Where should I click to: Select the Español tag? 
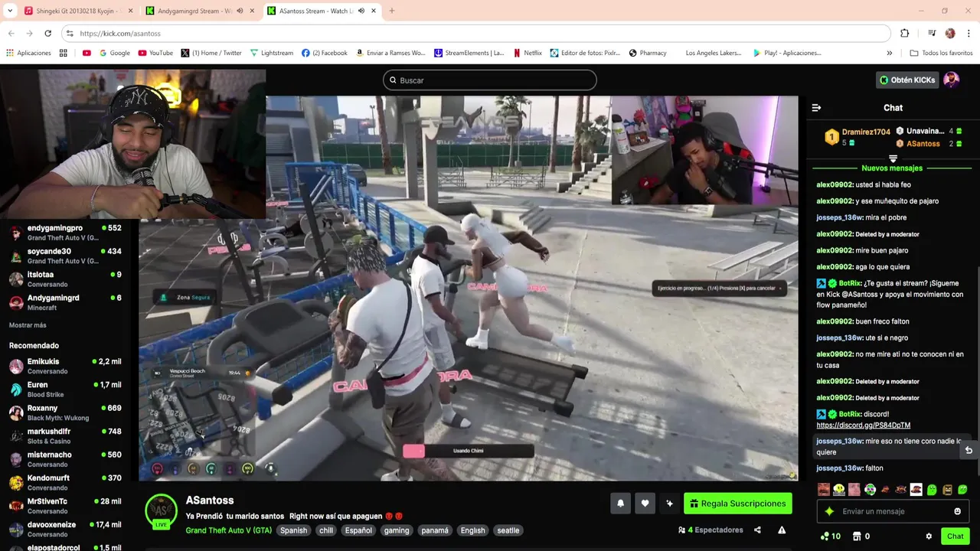coord(358,530)
